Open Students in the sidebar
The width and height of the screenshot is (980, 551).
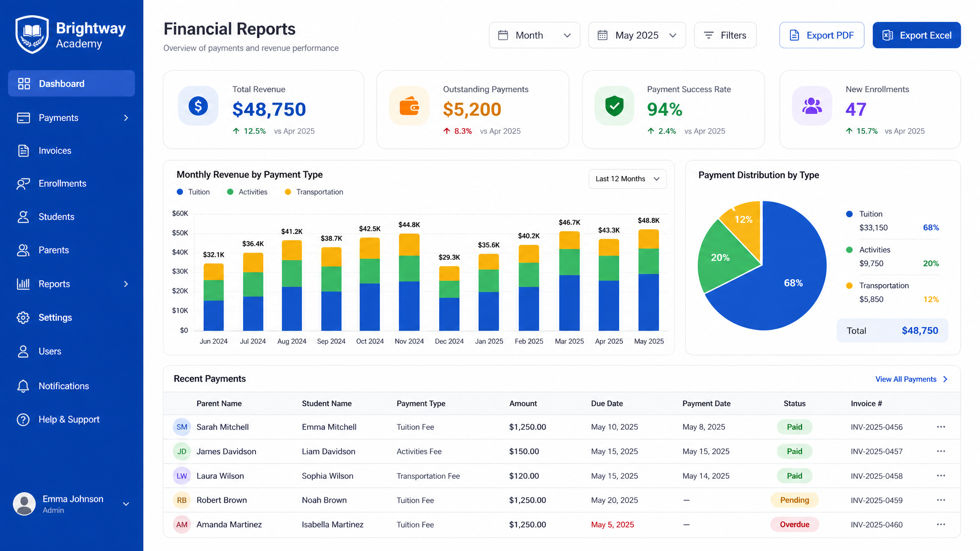[72, 217]
